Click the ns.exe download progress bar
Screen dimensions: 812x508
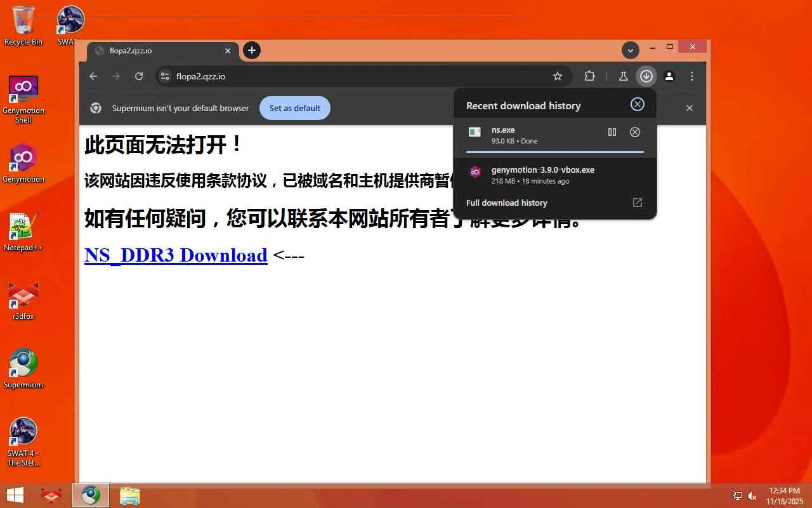point(555,152)
